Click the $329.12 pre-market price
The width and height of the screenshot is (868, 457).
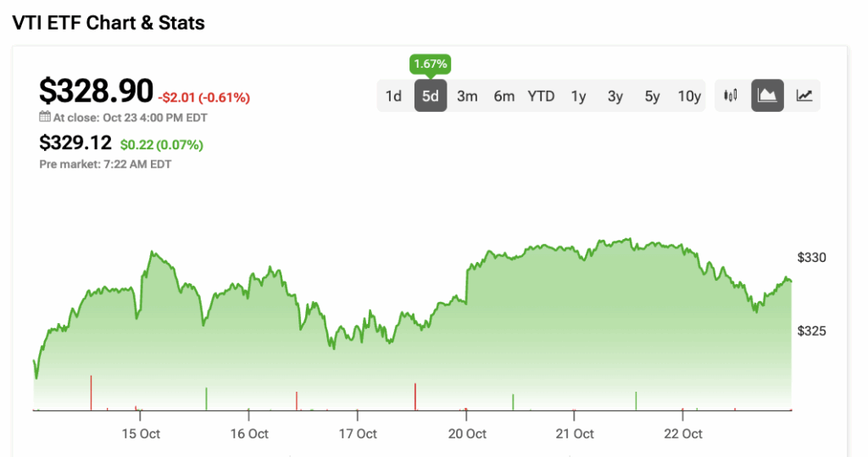75,144
